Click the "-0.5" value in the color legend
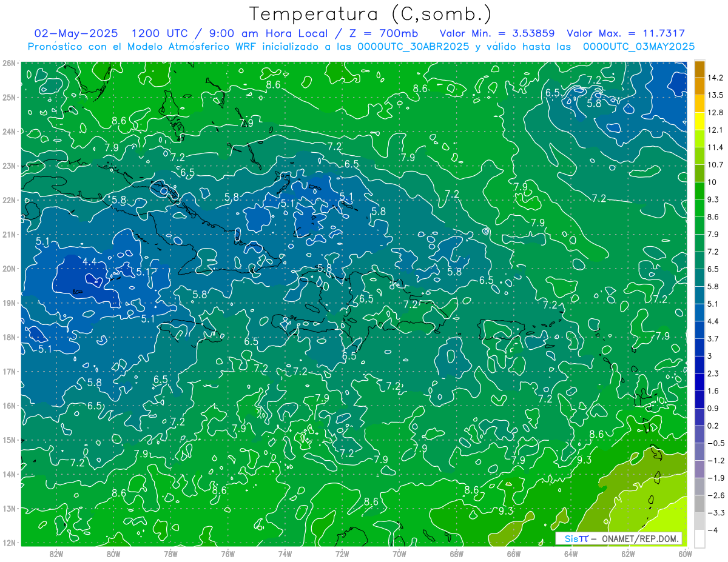The width and height of the screenshot is (728, 562). click(715, 443)
